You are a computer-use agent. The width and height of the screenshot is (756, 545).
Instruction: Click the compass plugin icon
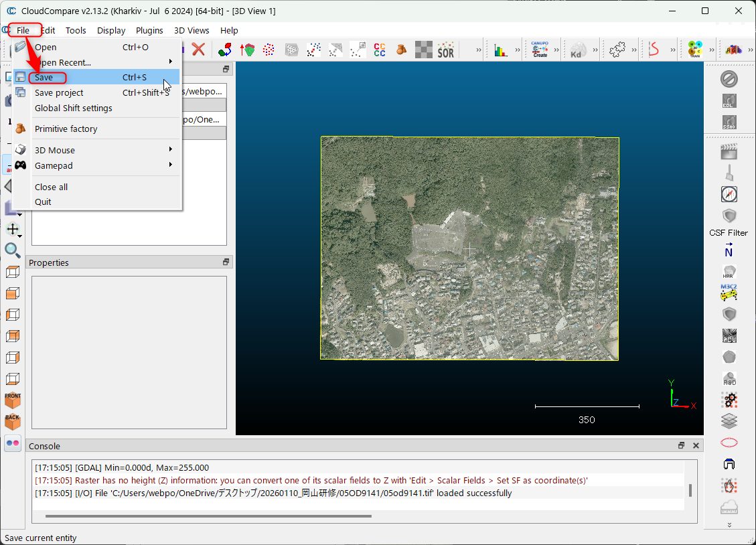tap(729, 194)
